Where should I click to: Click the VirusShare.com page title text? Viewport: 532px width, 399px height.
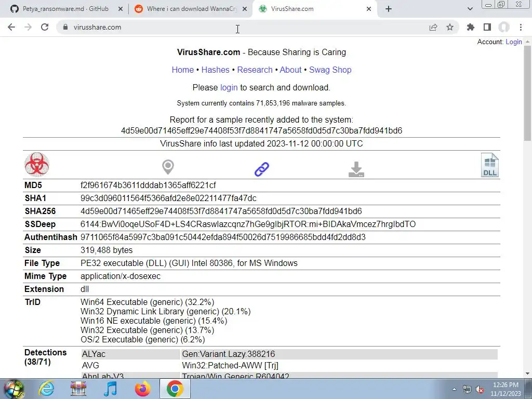[208, 52]
